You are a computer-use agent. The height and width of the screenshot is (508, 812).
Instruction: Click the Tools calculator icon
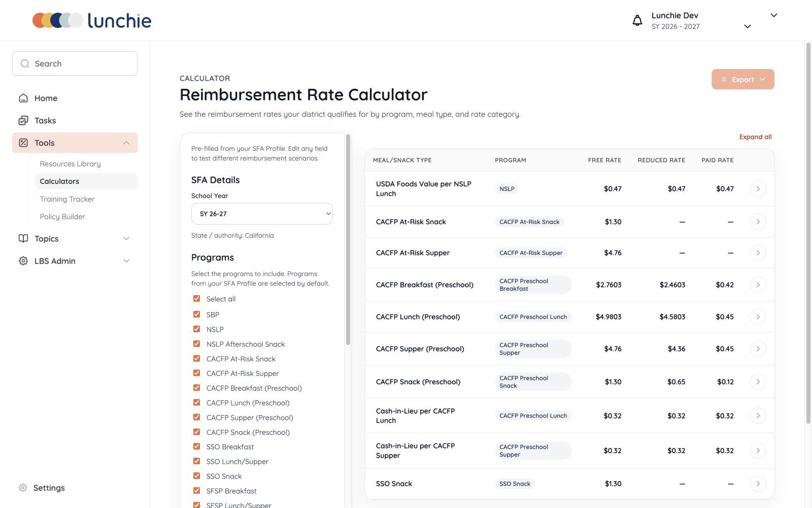coord(23,143)
